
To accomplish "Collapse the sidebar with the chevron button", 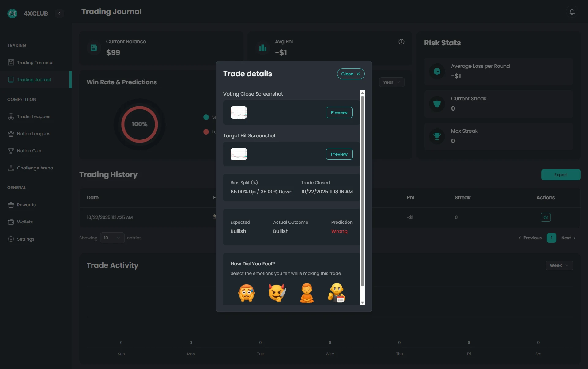I will (59, 13).
